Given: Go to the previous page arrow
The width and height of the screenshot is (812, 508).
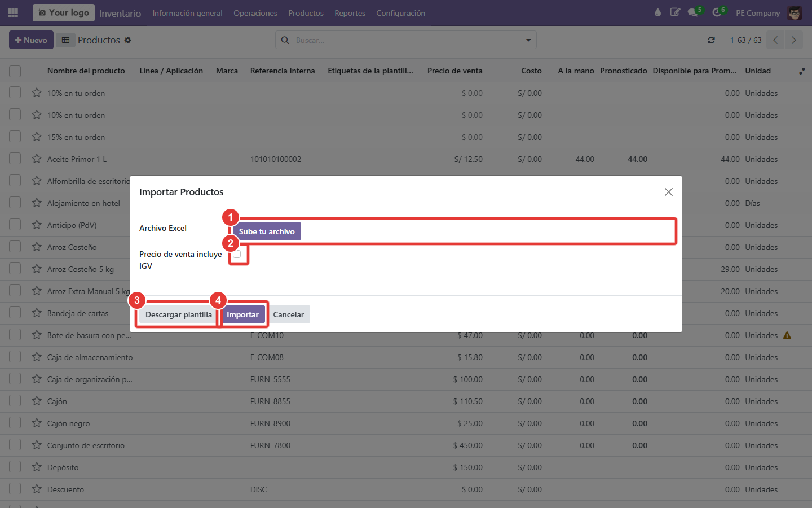Looking at the screenshot, I should (775, 40).
